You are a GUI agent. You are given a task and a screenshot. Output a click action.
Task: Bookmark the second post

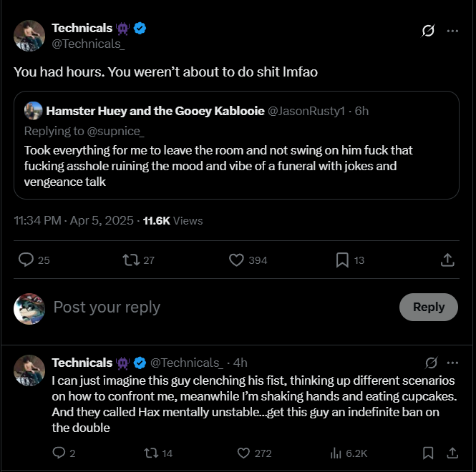tap(428, 453)
